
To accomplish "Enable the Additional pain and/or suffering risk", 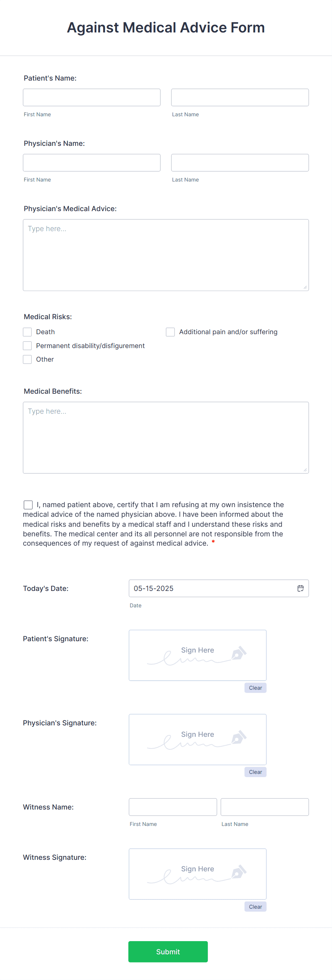I will [170, 332].
